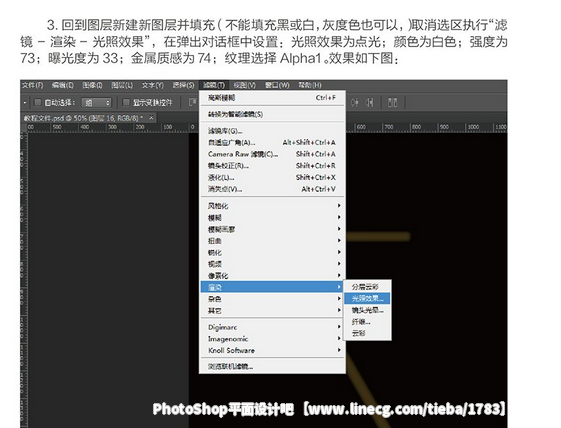Open the 图像(I) menu
The height and width of the screenshot is (428, 561).
[92, 85]
